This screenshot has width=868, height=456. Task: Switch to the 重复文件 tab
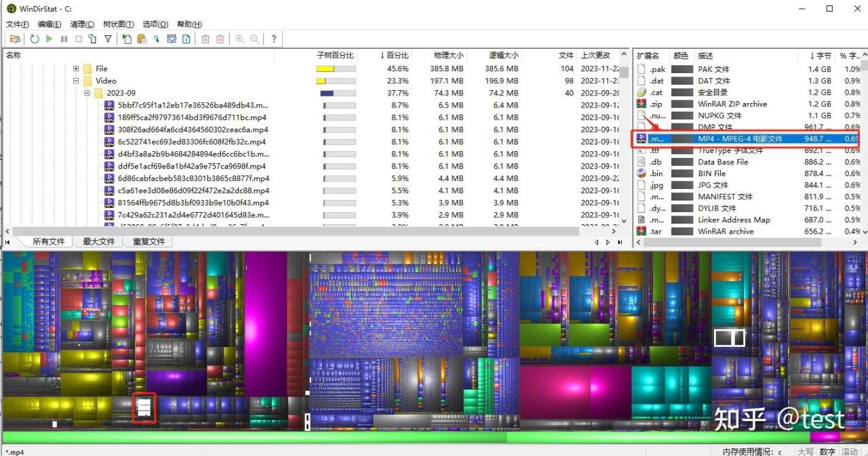tap(149, 241)
